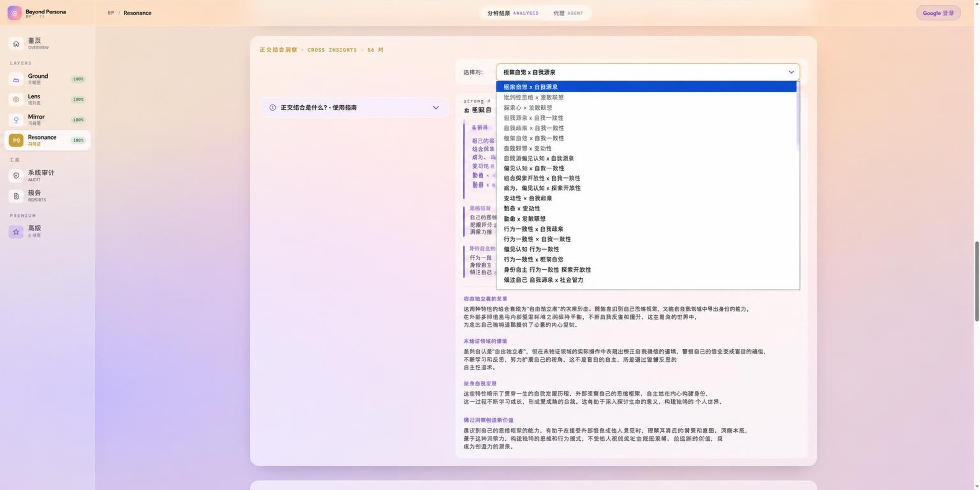Click the Lens layer 100% badge
The height and width of the screenshot is (490, 980).
pyautogui.click(x=78, y=100)
